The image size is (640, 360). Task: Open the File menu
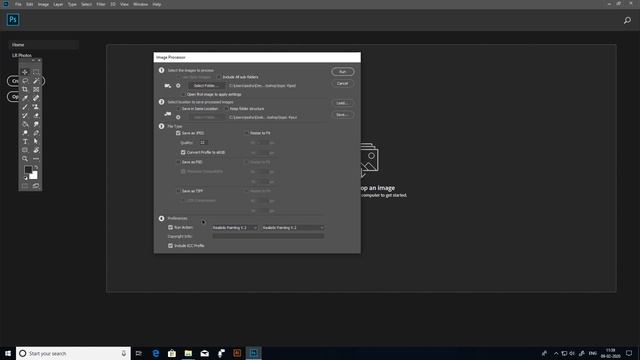coord(18,4)
